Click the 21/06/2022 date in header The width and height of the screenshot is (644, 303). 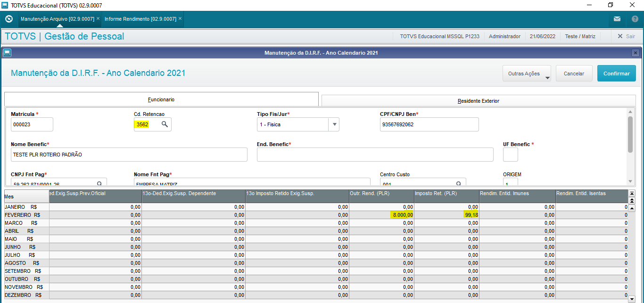click(543, 36)
